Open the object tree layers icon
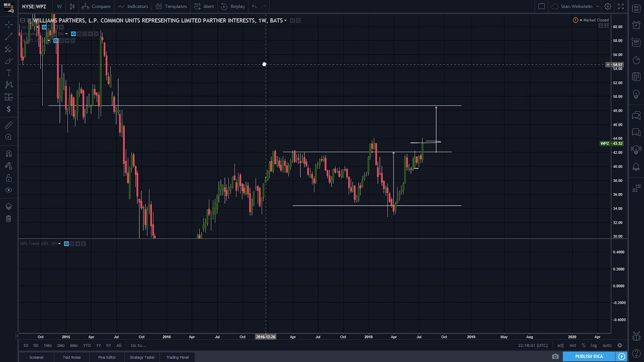 click(9, 207)
